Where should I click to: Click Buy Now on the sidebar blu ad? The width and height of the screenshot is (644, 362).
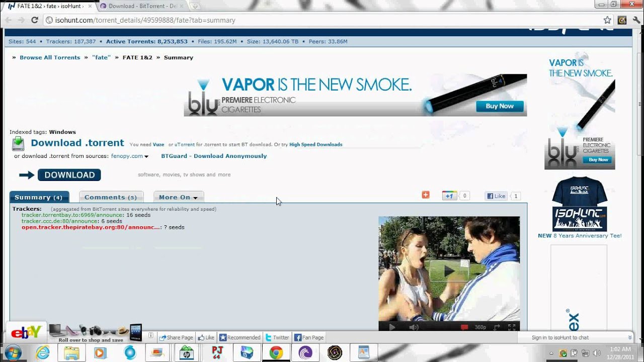599,160
